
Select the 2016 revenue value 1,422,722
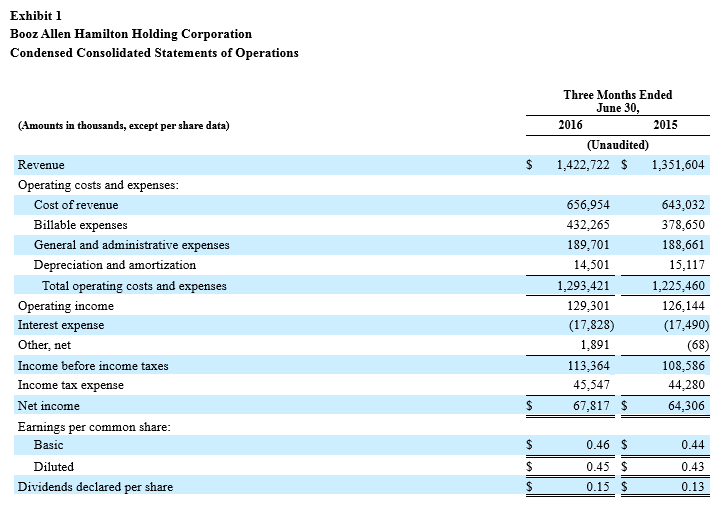pos(583,165)
